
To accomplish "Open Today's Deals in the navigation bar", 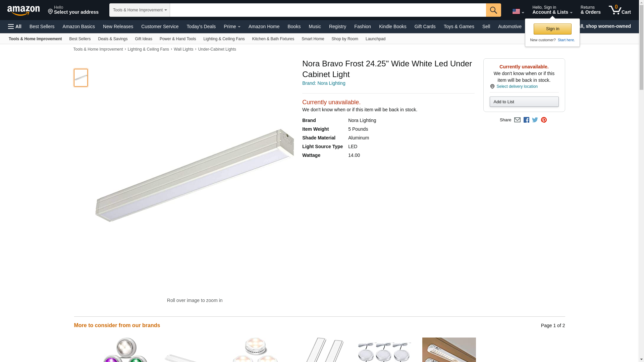I will pos(201,26).
